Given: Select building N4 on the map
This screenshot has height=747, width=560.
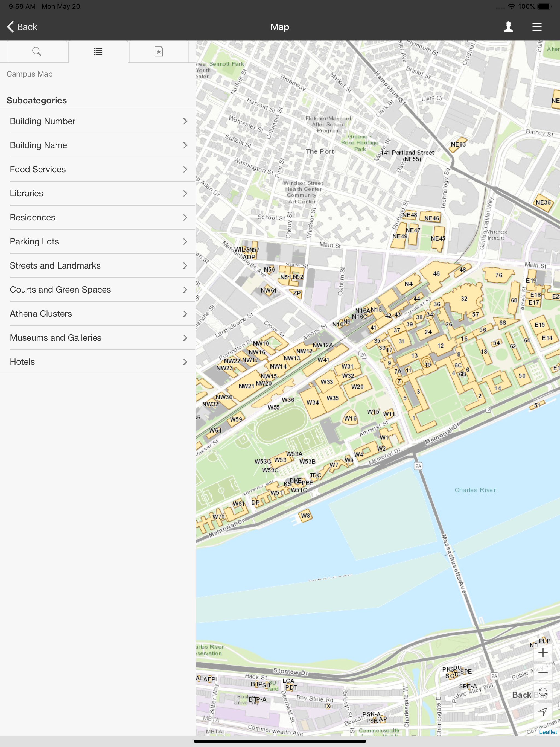Looking at the screenshot, I should (408, 284).
